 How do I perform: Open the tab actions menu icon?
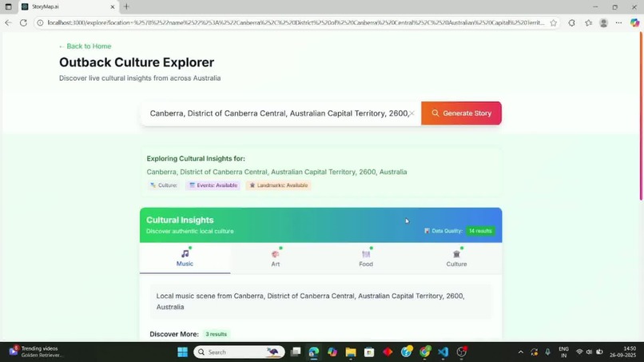click(8, 6)
